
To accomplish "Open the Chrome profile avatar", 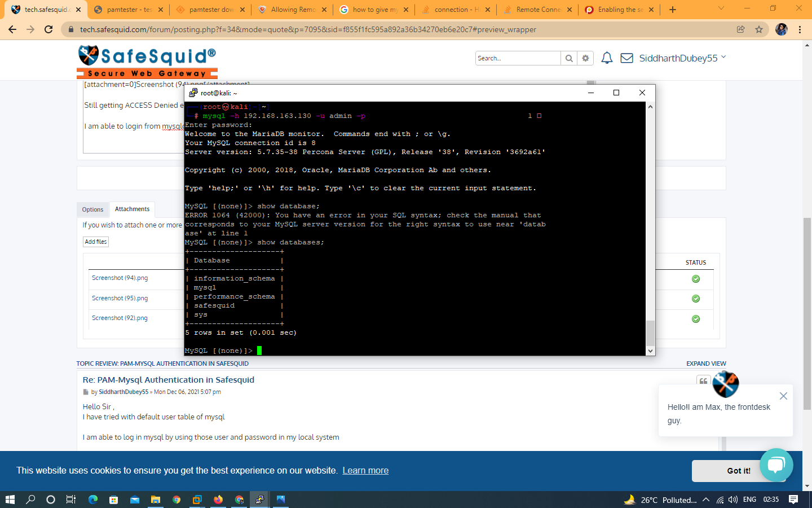I will click(781, 29).
